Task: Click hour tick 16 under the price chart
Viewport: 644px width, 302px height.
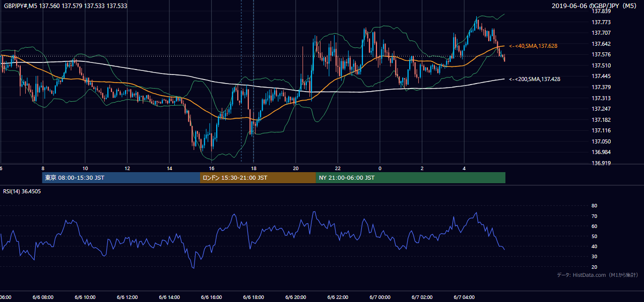Action: click(x=212, y=168)
